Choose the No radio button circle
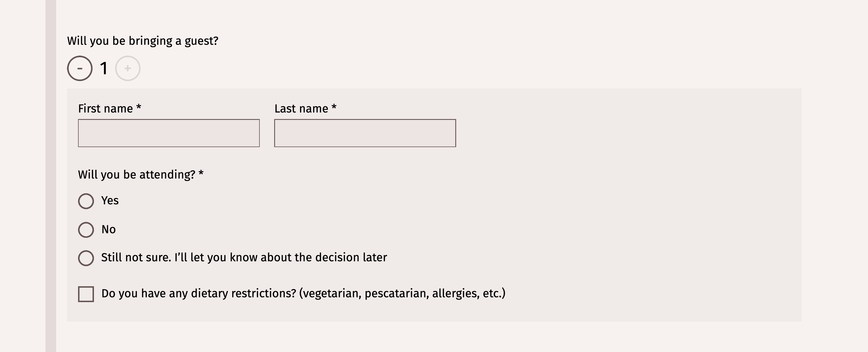This screenshot has height=352, width=868. click(x=86, y=230)
